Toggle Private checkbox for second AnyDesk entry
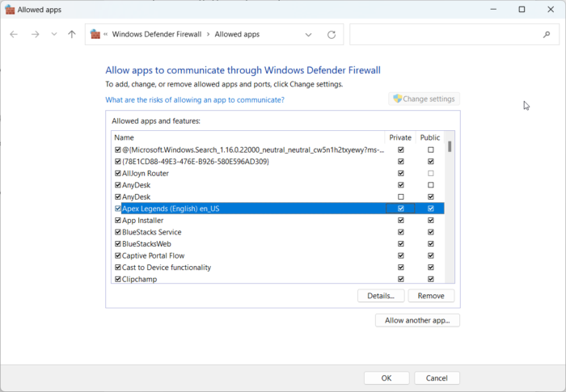 pos(401,196)
